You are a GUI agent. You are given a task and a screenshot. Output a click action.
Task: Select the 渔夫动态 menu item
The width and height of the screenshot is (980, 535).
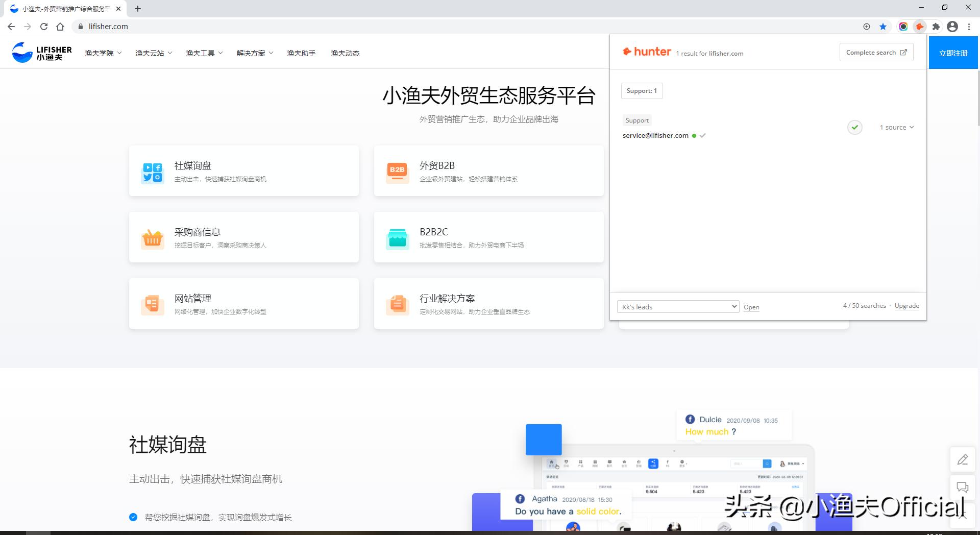[345, 53]
